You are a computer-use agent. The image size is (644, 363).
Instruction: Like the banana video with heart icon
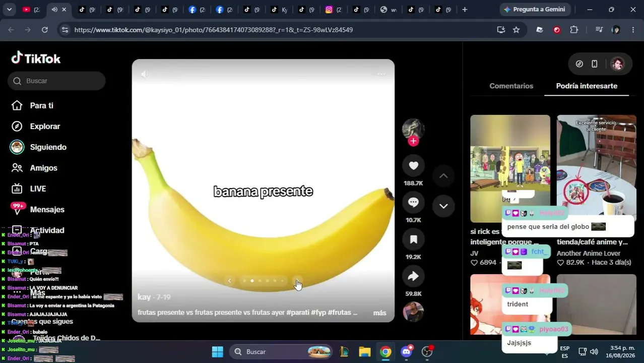tap(413, 166)
